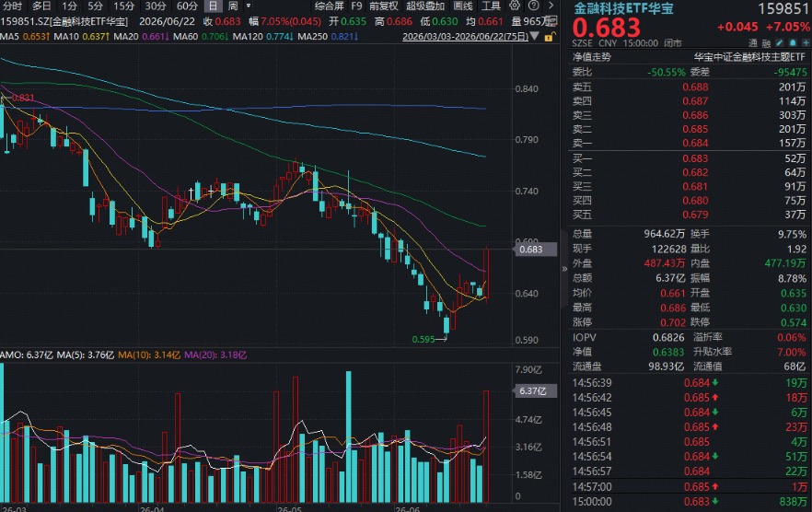Click the 超级叠加 overlay button
This screenshot has height=512, width=812.
(425, 6)
